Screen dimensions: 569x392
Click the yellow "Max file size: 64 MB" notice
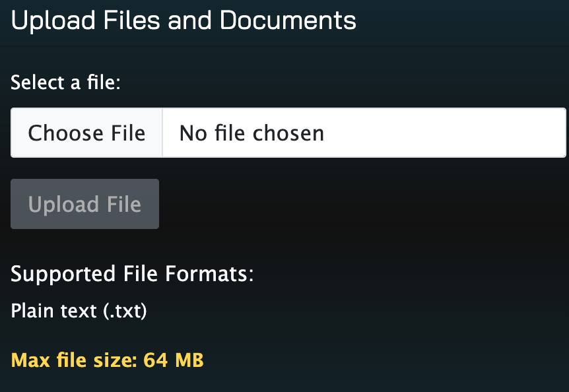click(x=107, y=360)
